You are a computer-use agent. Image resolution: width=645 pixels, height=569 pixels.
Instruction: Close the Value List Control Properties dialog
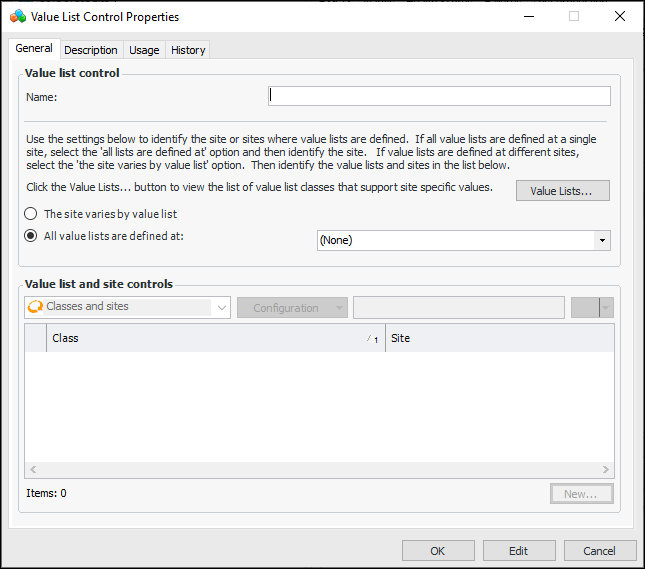[620, 17]
